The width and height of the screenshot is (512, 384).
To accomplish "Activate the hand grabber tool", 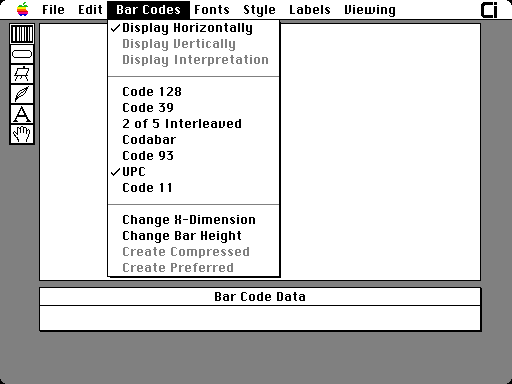I will tap(22, 134).
